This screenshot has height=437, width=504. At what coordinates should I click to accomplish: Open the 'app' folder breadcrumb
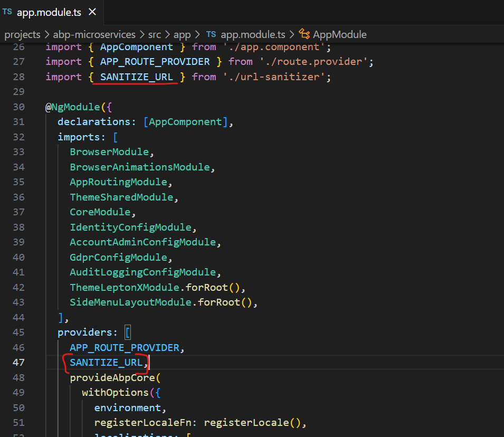point(182,34)
